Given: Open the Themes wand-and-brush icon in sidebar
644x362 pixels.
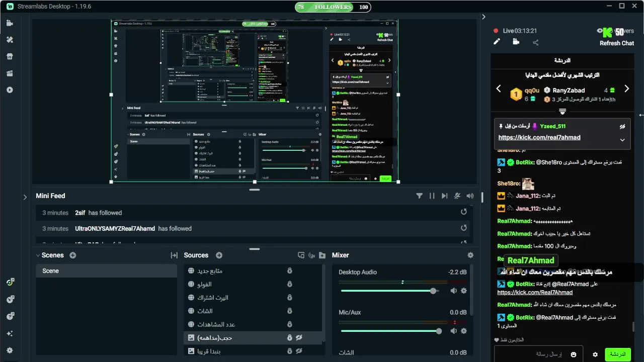Looking at the screenshot, I should [x=10, y=40].
